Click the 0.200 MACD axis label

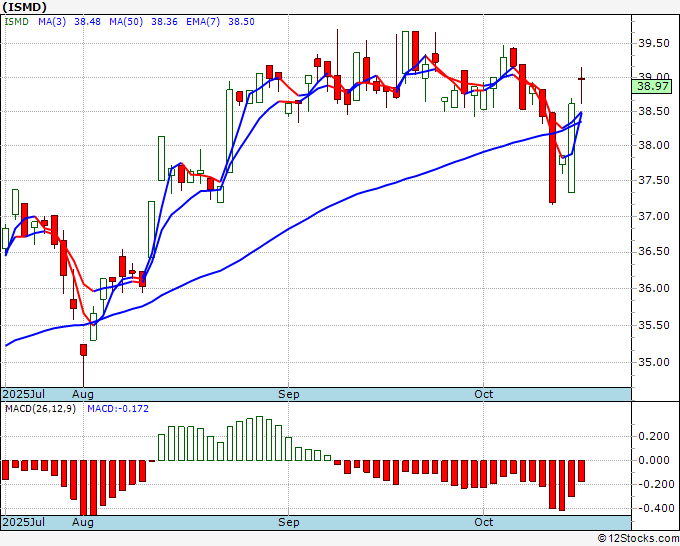pyautogui.click(x=654, y=436)
